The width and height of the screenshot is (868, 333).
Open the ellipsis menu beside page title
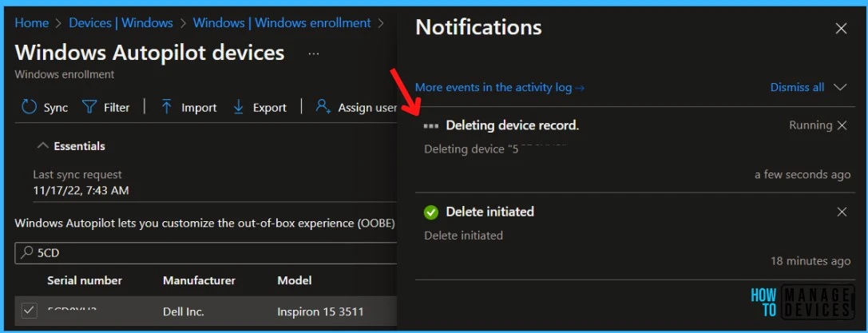(314, 54)
